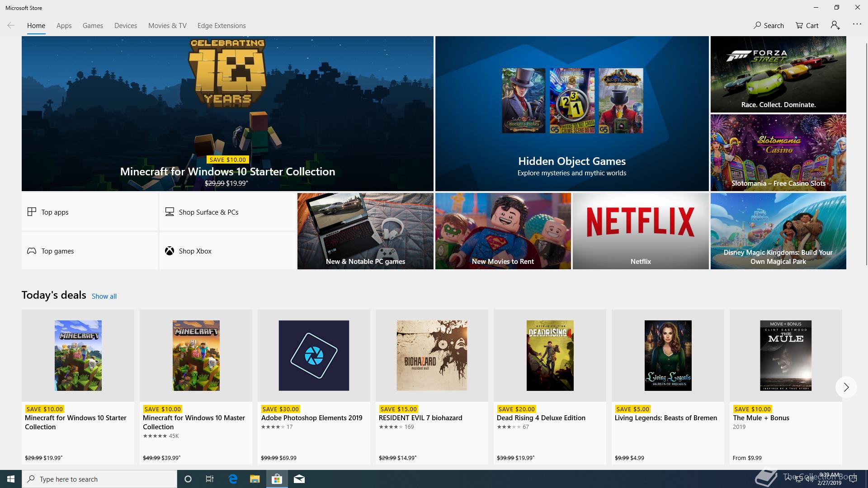Open the Games tab

(93, 26)
